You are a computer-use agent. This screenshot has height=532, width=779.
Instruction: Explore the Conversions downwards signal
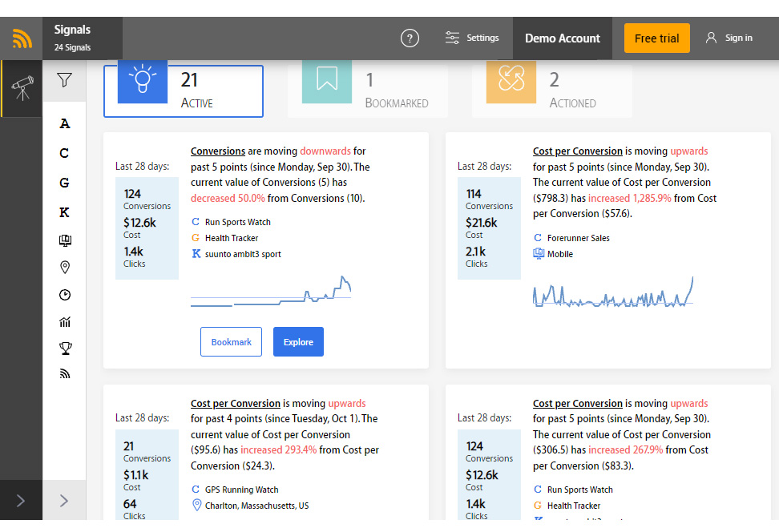click(298, 342)
